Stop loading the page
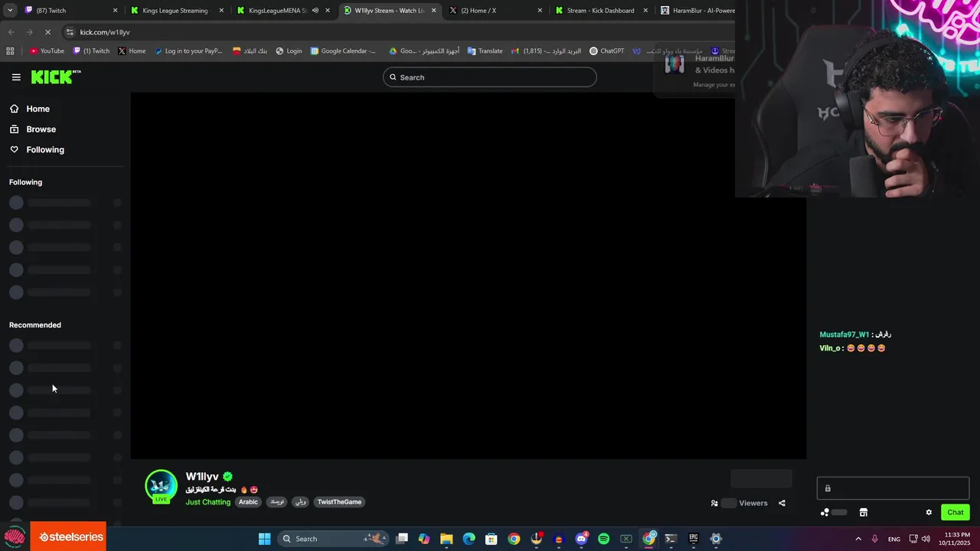 (47, 32)
